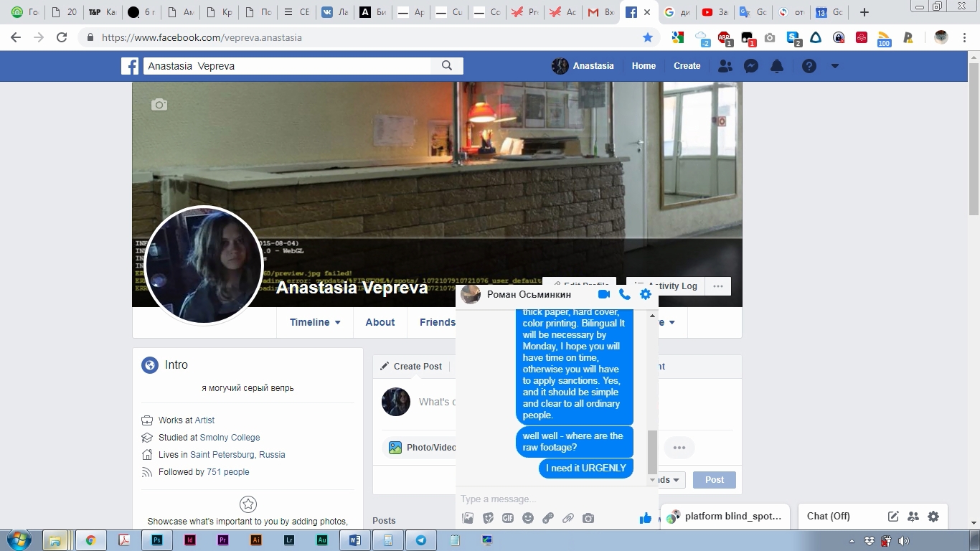This screenshot has height=551, width=980.
Task: Go back in Chrome
Action: [16, 37]
